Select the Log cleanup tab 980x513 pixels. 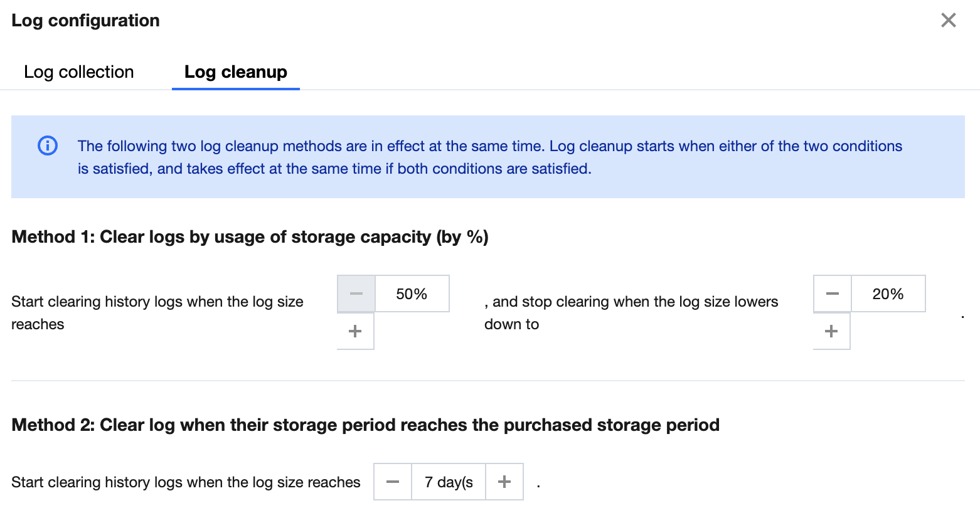(x=236, y=72)
